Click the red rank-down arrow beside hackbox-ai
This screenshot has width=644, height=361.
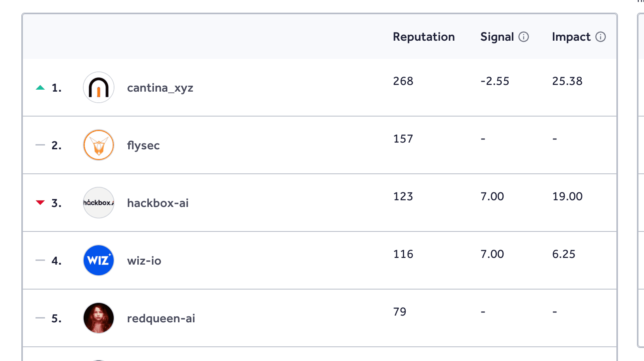(40, 202)
